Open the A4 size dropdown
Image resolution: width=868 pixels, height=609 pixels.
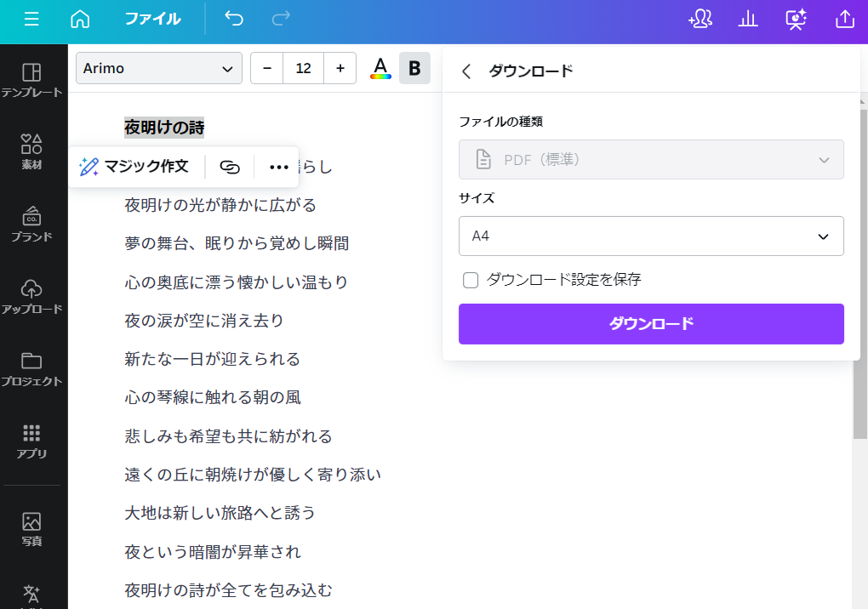(651, 236)
